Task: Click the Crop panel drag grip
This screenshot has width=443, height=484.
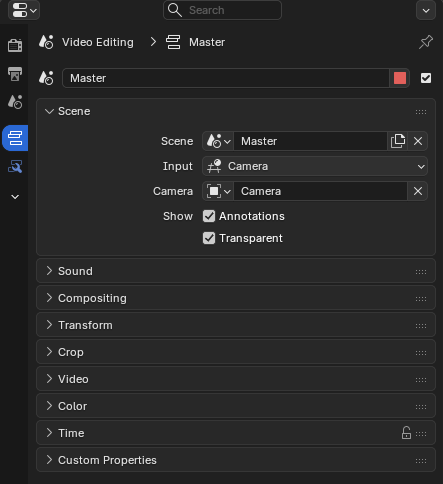Action: pyautogui.click(x=421, y=353)
